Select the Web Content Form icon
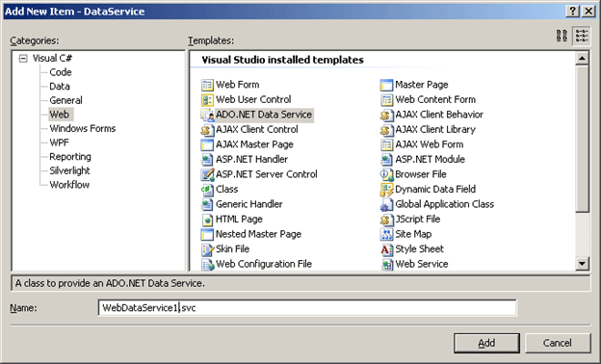Screen dimensions: 601x364 386,99
